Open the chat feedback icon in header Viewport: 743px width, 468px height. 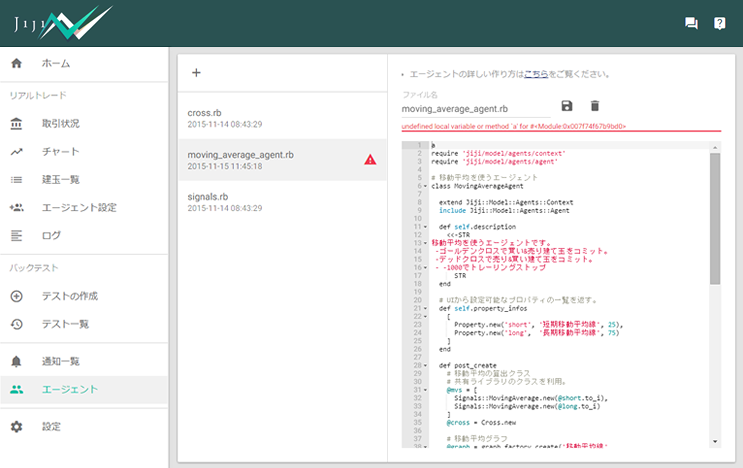tap(691, 23)
